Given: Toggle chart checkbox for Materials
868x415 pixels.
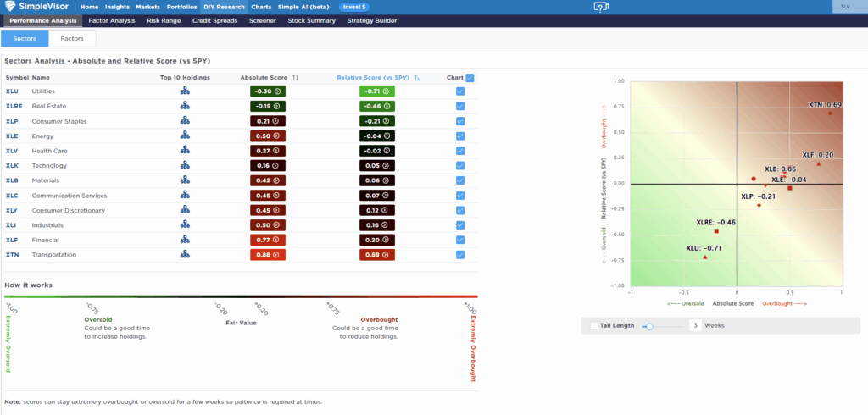Looking at the screenshot, I should click(460, 180).
